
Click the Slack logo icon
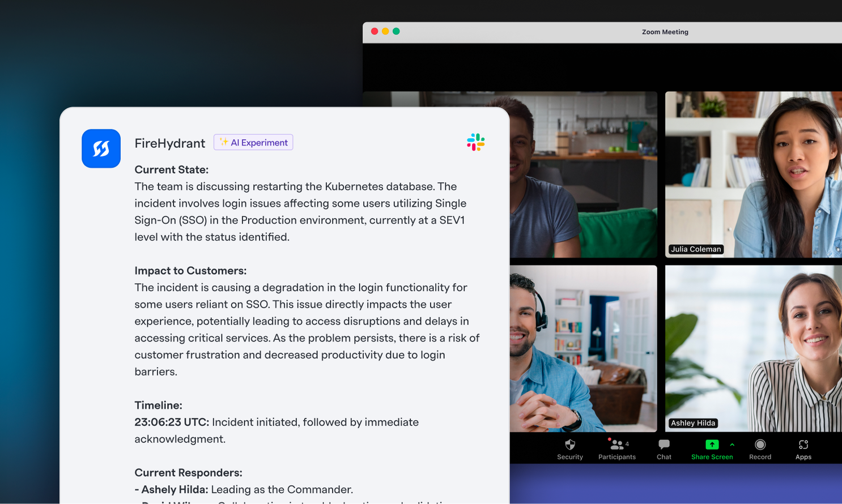pyautogui.click(x=476, y=142)
